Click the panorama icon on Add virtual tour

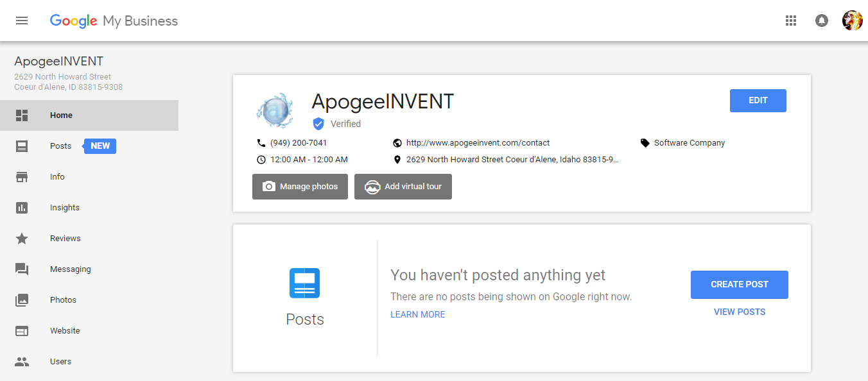372,187
